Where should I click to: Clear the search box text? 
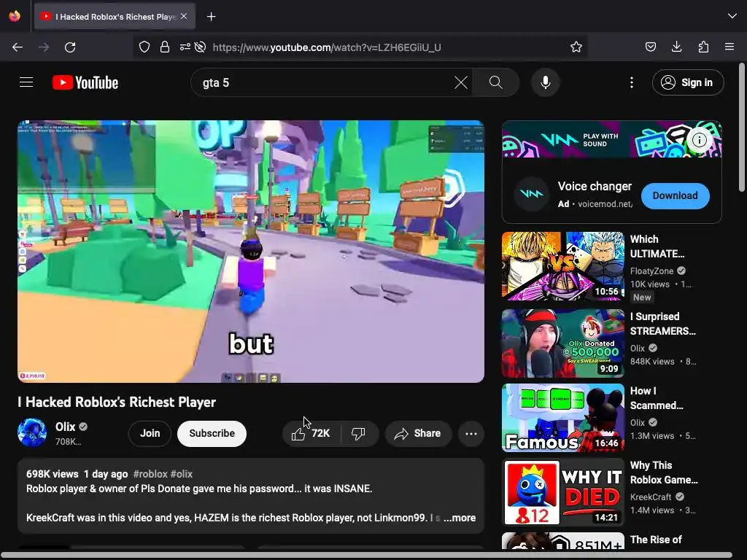[461, 82]
